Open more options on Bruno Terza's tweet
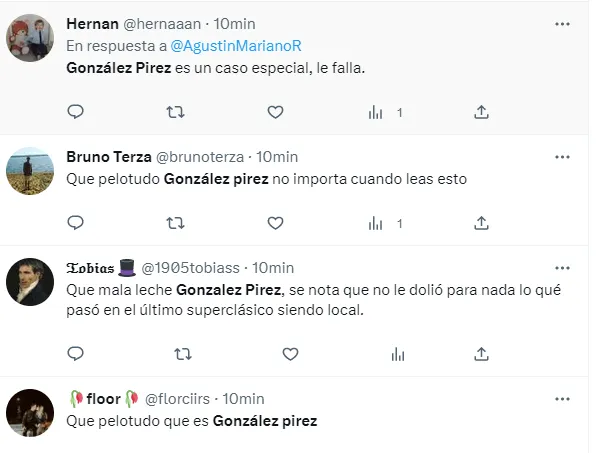606x453 pixels. (562, 157)
